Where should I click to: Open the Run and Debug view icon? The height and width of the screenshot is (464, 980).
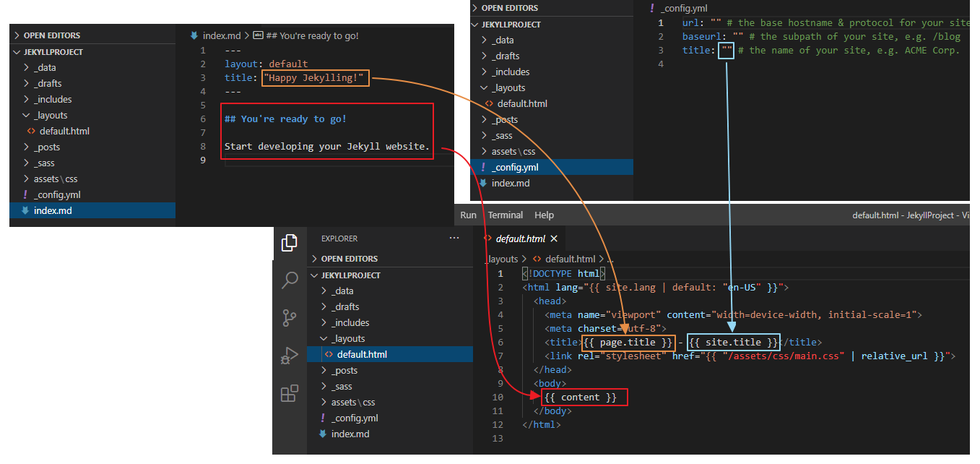[x=290, y=356]
